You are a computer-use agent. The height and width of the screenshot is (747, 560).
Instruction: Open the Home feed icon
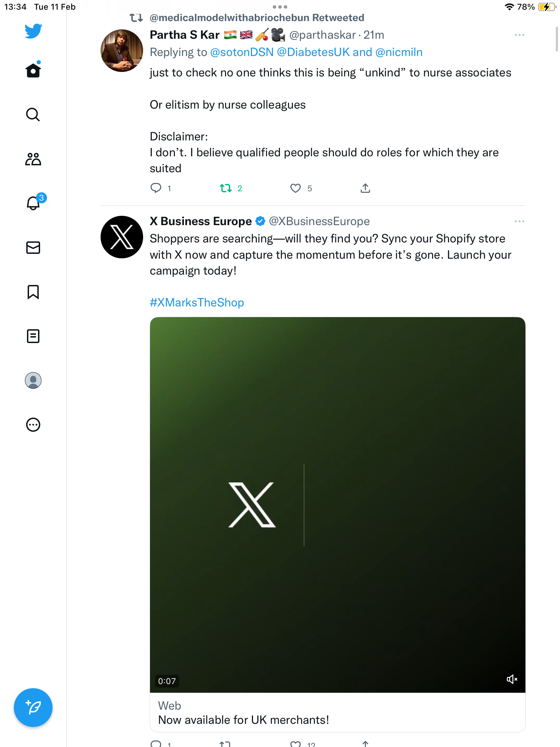tap(33, 70)
